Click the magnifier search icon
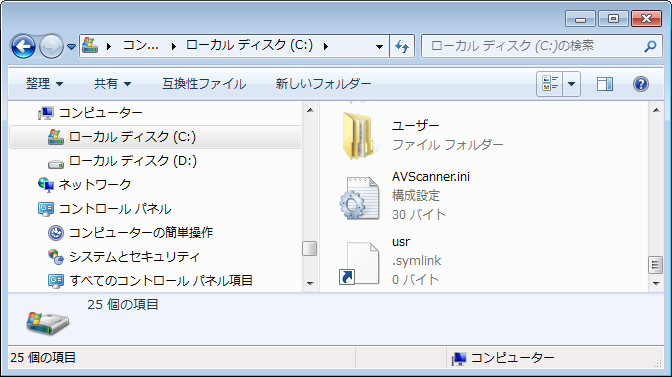The width and height of the screenshot is (672, 377). tap(650, 46)
